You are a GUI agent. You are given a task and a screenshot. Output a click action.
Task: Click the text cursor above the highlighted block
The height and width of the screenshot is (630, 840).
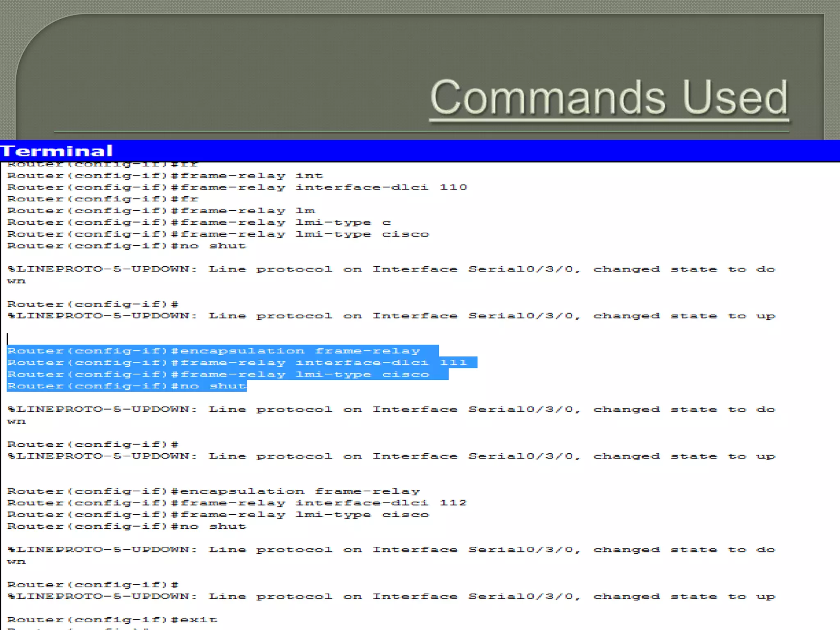[7, 339]
